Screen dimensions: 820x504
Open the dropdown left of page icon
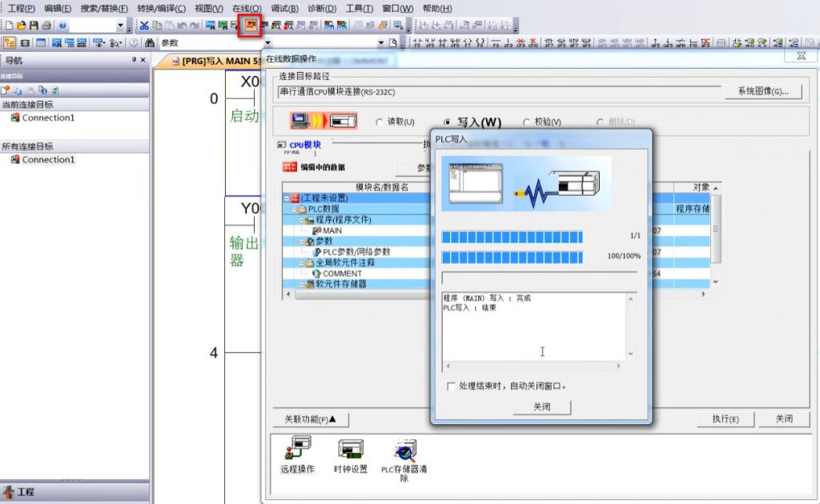(x=380, y=43)
